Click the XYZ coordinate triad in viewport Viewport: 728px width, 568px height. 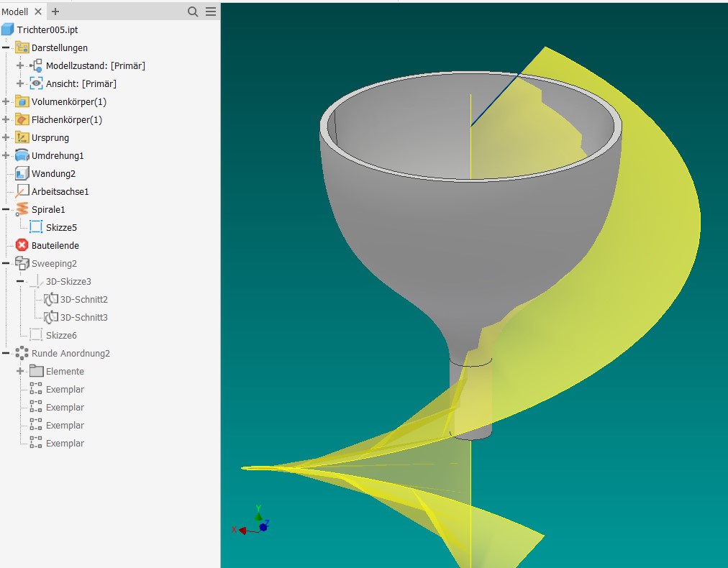[251, 521]
